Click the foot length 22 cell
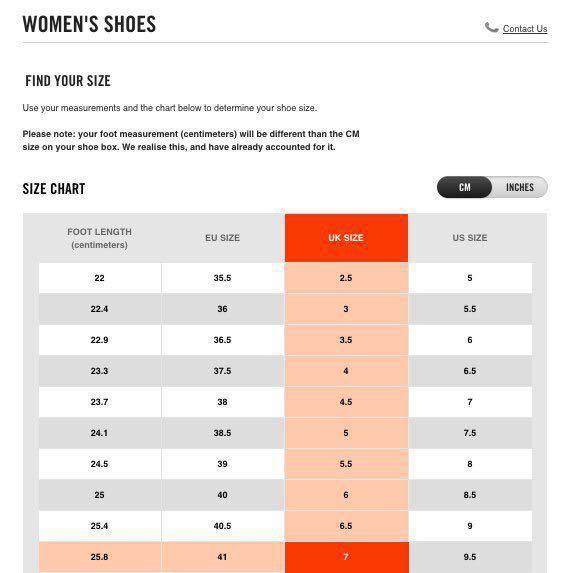 click(x=100, y=278)
